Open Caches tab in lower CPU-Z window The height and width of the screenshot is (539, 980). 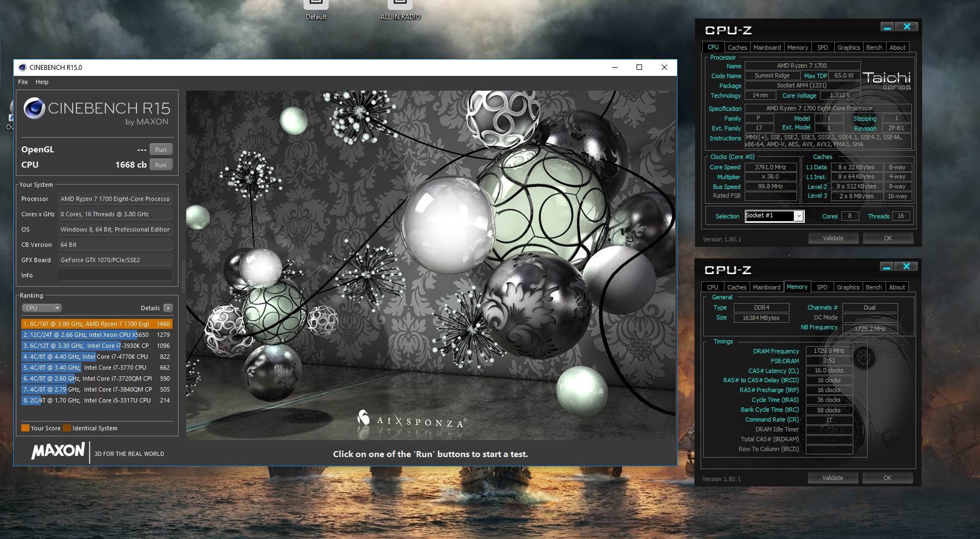(737, 287)
